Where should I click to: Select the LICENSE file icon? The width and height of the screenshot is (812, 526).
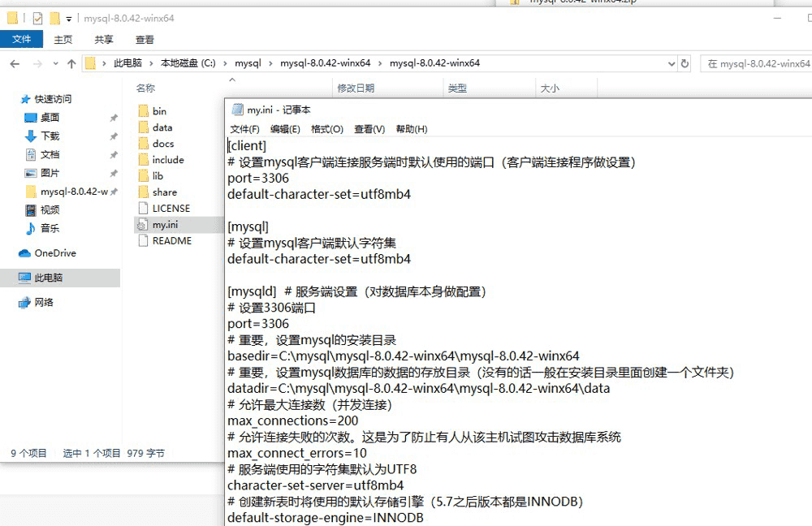click(144, 208)
